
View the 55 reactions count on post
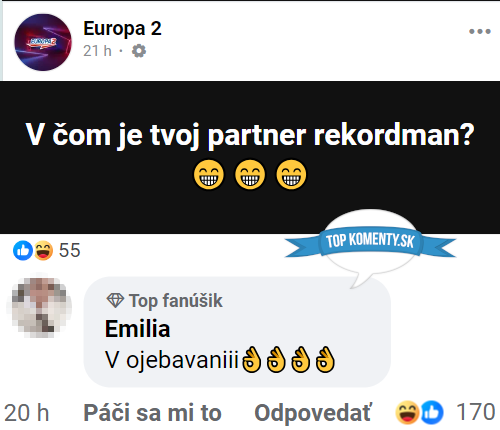pyautogui.click(x=69, y=250)
